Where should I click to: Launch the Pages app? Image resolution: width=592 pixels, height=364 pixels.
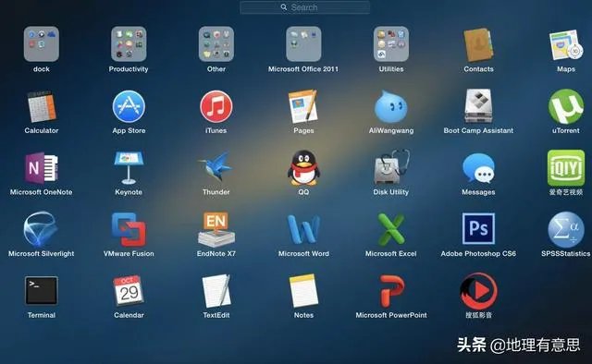303,106
